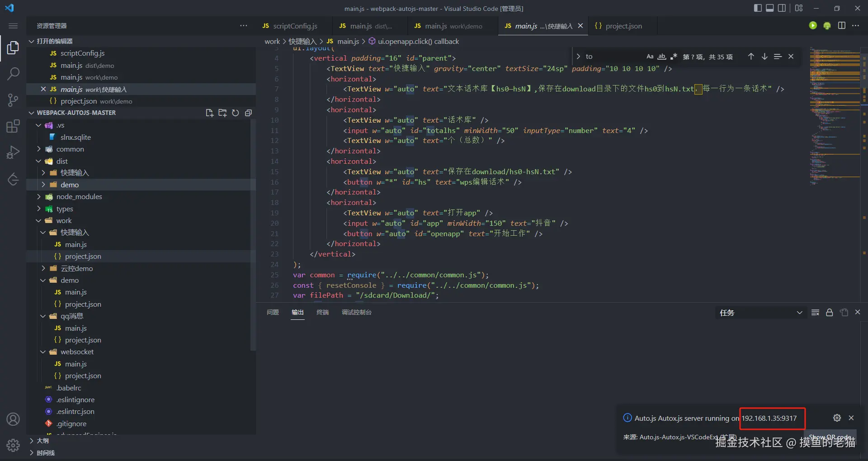Click the minimap code overview
868x461 pixels.
(834, 113)
